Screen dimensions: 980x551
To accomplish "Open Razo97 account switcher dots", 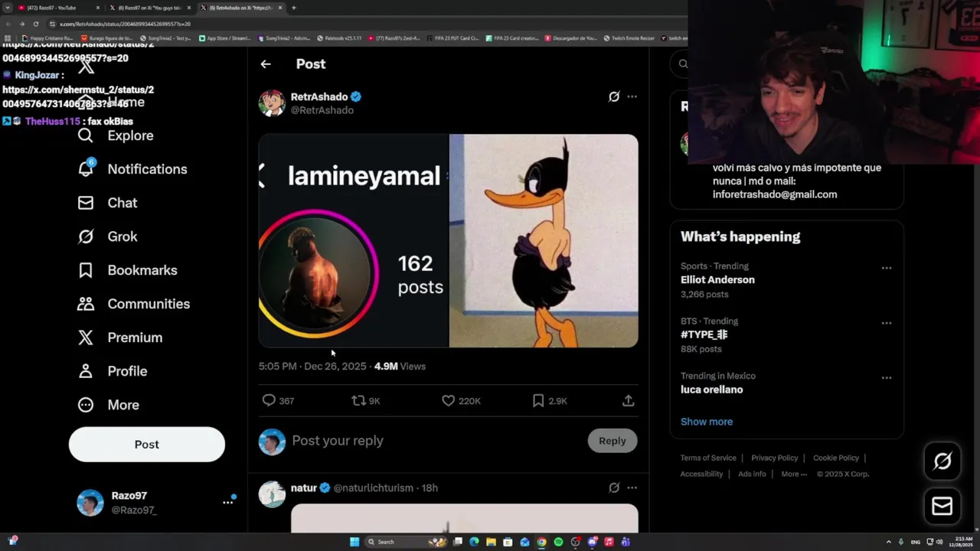I will click(227, 502).
